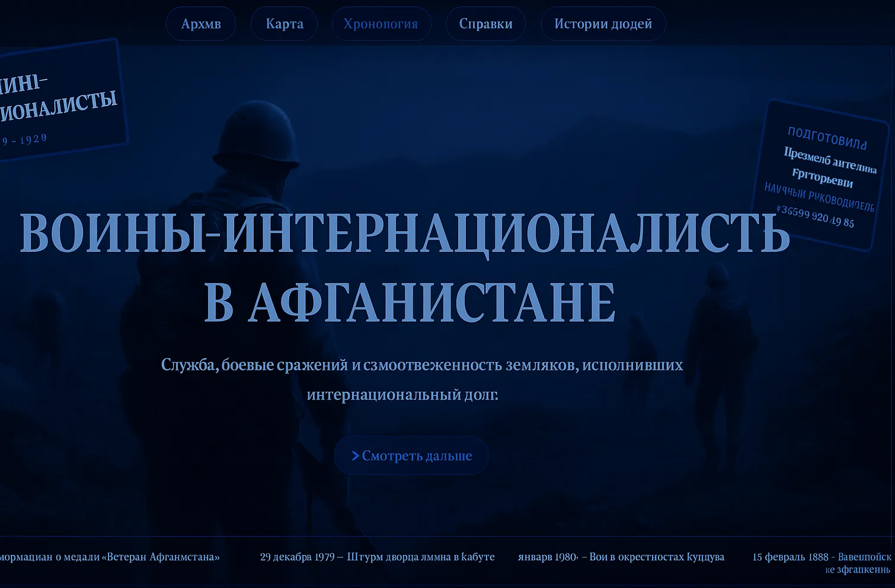Open the timeline entry about штурм дворца
The width and height of the screenshot is (895, 588).
[x=377, y=557]
